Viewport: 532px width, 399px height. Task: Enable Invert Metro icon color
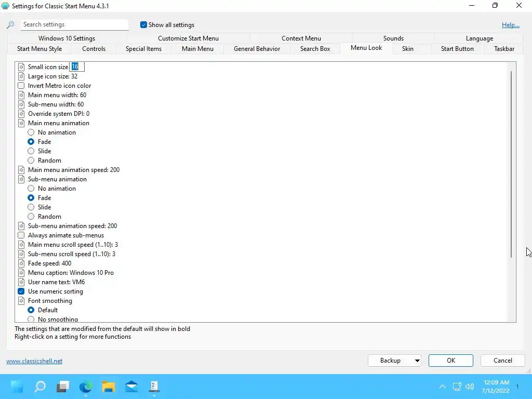[x=21, y=86]
